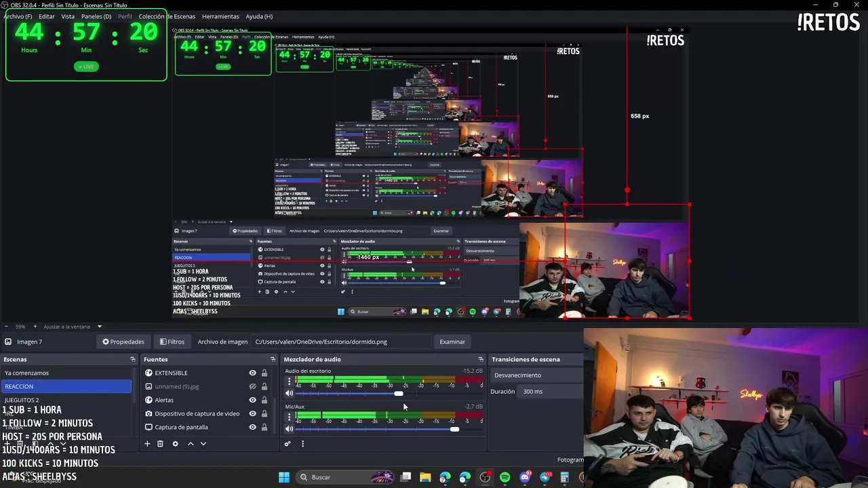Viewport: 868px width, 488px height.
Task: Click the Filtros button
Action: 172,342
